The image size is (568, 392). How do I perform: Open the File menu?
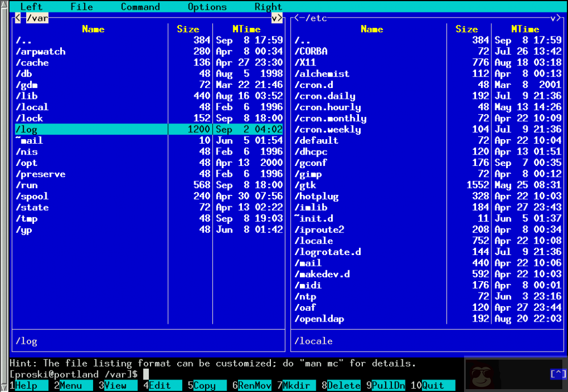pyautogui.click(x=81, y=6)
